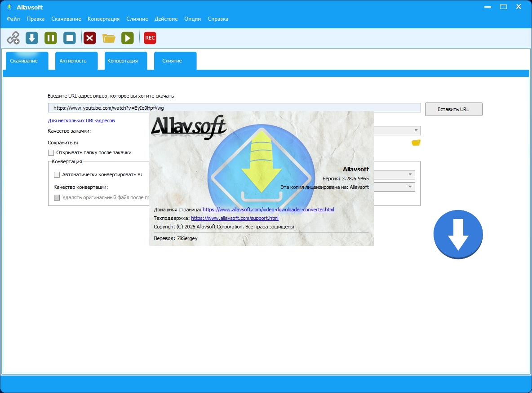Open destination folder from toolbar folder icon
The height and width of the screenshot is (393, 532).
point(109,38)
